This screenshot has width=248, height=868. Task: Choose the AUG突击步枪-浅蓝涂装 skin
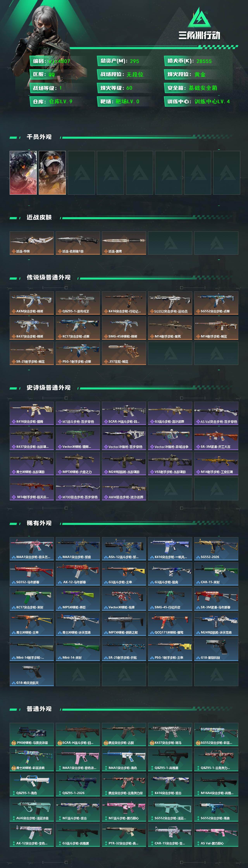pyautogui.click(x=32, y=810)
